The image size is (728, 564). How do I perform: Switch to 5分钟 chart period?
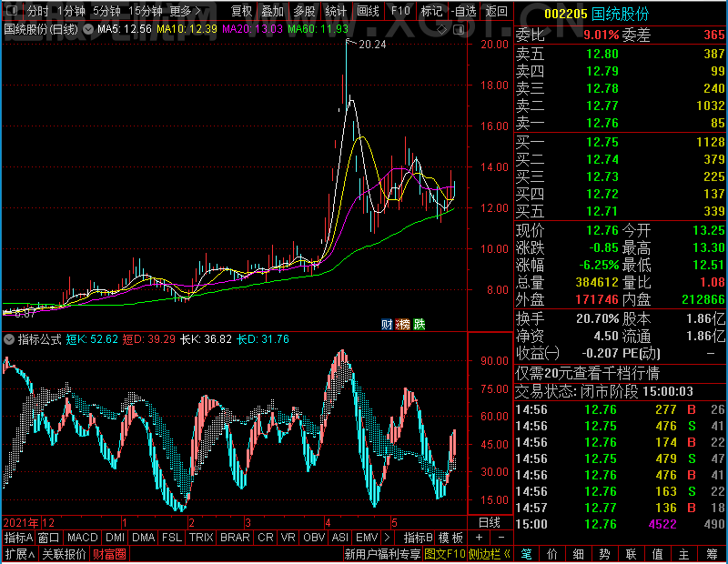click(106, 11)
